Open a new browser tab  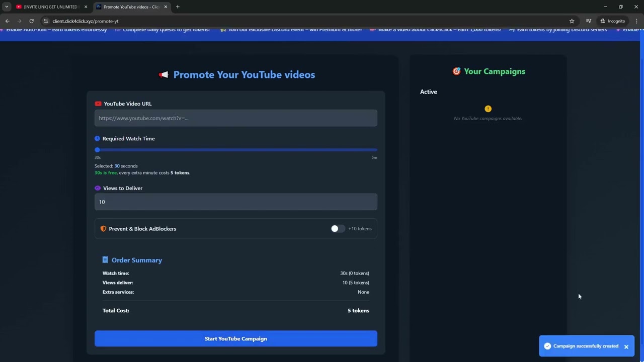pos(178,7)
